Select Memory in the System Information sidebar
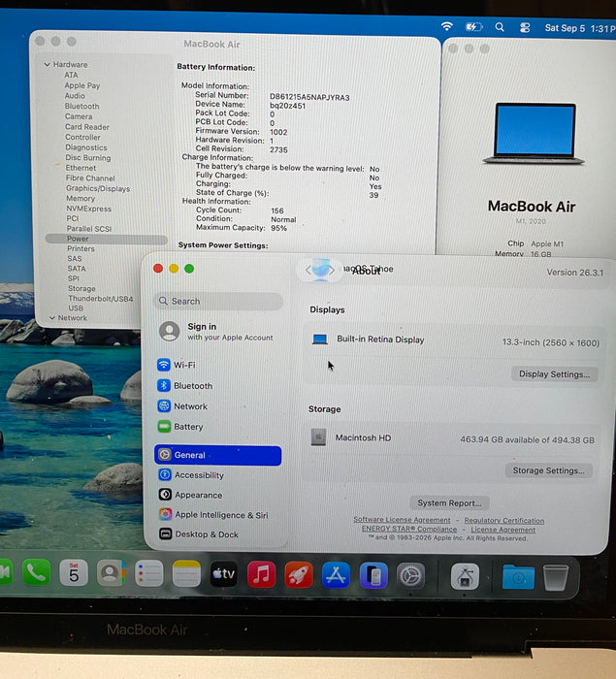This screenshot has height=679, width=616. [x=81, y=198]
